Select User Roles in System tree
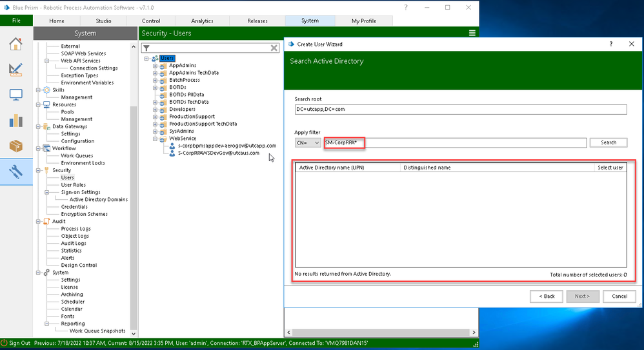 [x=74, y=185]
